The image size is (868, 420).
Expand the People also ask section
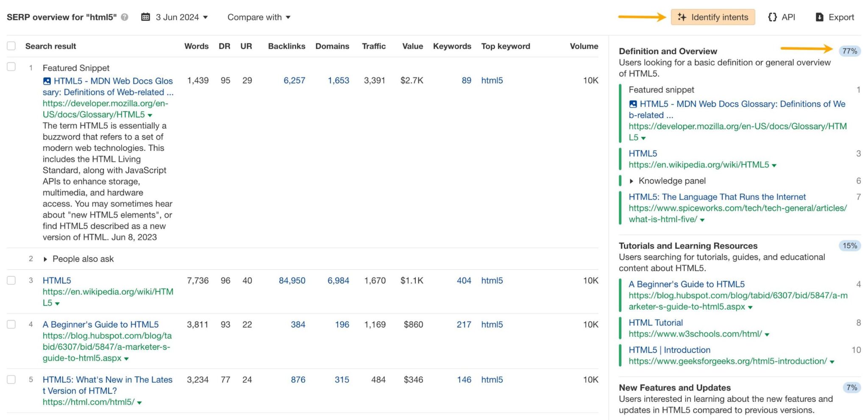pyautogui.click(x=45, y=259)
